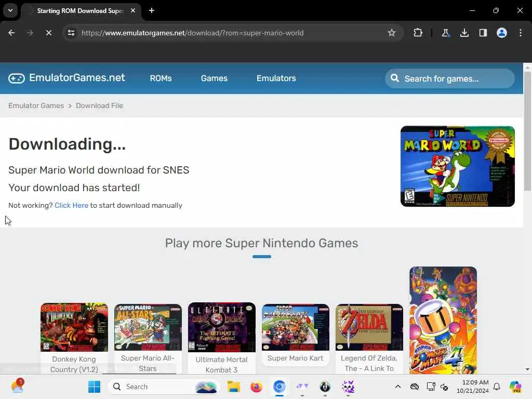Click the muted volume tray icon
Image resolution: width=532 pixels, height=399 pixels.
pyautogui.click(x=445, y=387)
